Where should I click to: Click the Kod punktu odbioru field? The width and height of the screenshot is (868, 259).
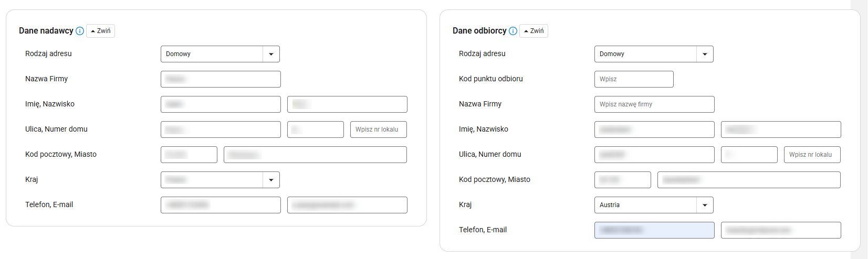tap(634, 79)
